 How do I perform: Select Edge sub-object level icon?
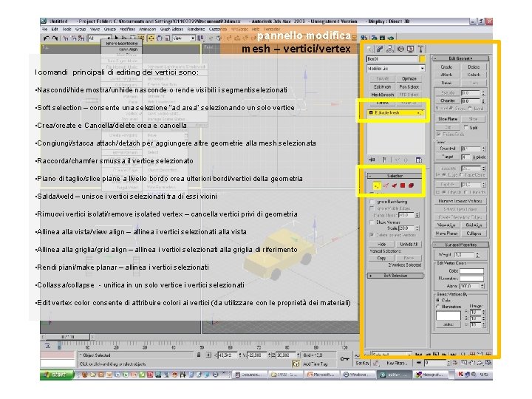coord(386,185)
